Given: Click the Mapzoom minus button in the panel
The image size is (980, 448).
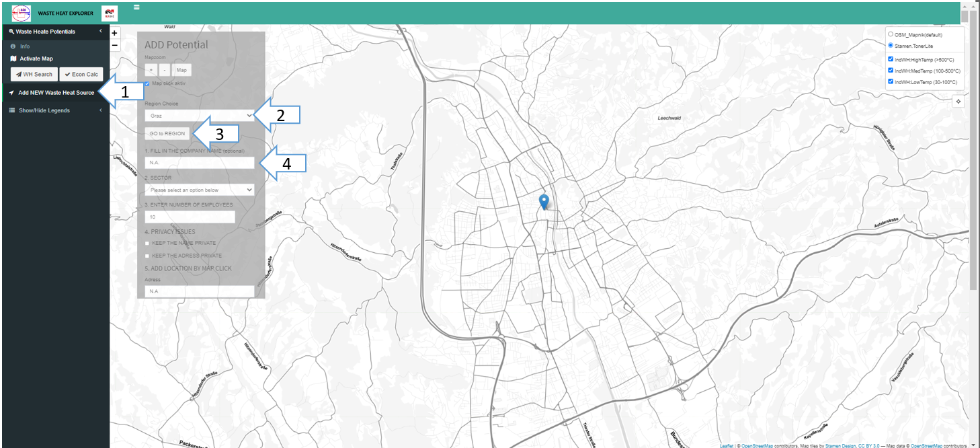Looking at the screenshot, I should point(165,70).
